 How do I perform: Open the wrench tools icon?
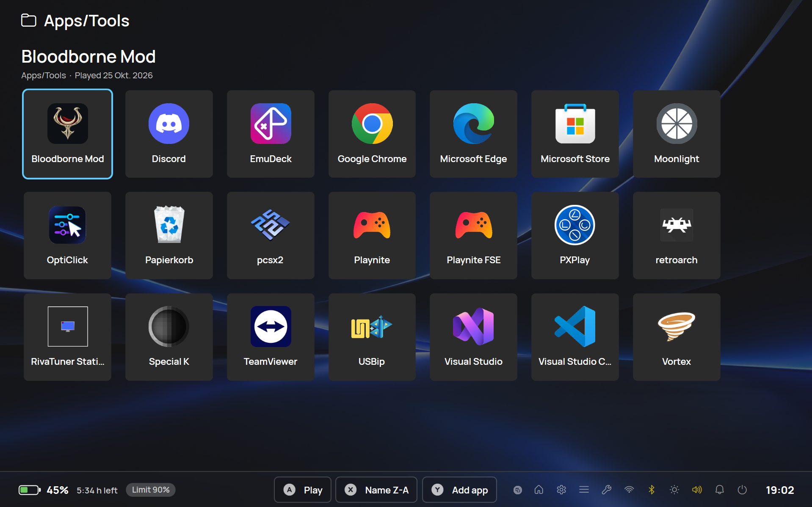pyautogui.click(x=607, y=490)
